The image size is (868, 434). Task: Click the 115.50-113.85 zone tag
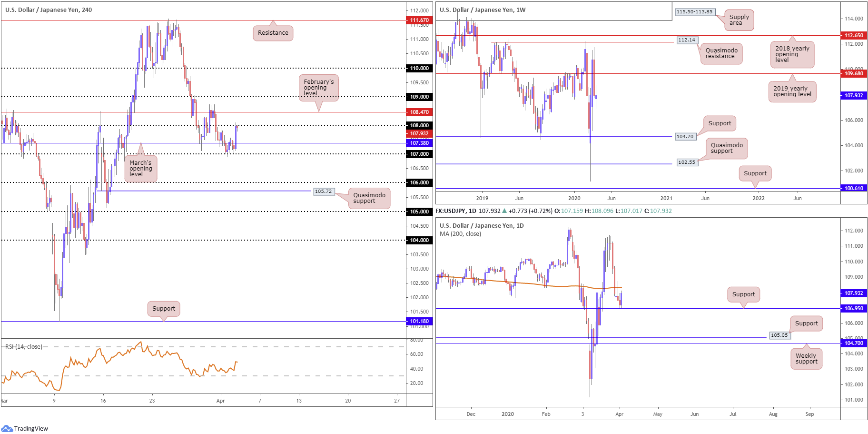pyautogui.click(x=695, y=12)
